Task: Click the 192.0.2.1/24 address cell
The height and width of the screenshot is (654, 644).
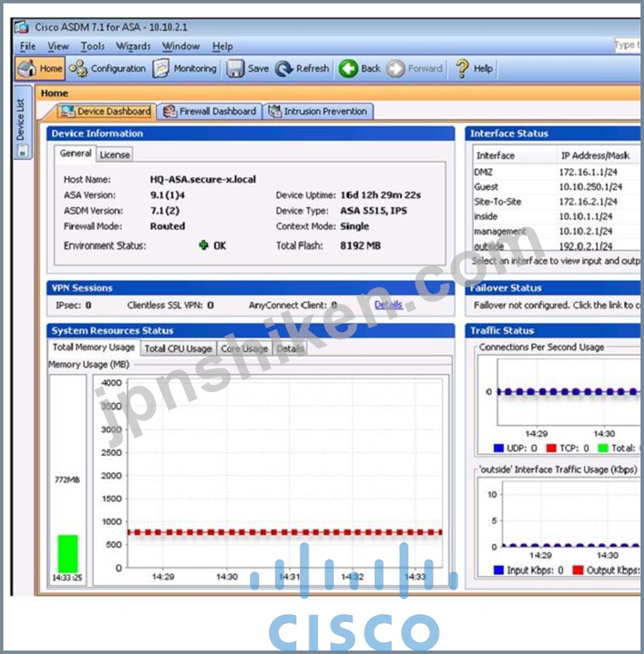Action: tap(586, 246)
